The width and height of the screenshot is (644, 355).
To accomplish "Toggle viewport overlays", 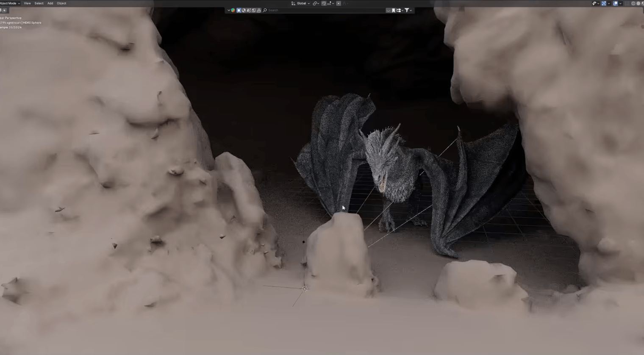I will point(615,3).
